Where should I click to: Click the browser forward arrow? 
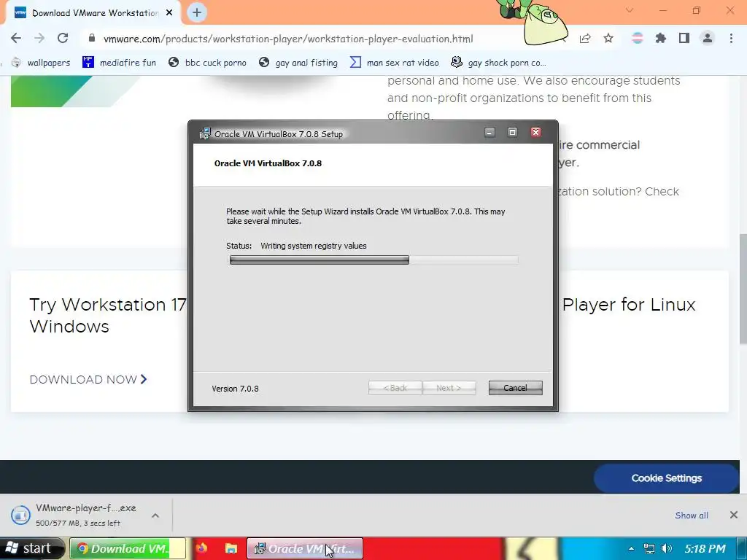39,38
